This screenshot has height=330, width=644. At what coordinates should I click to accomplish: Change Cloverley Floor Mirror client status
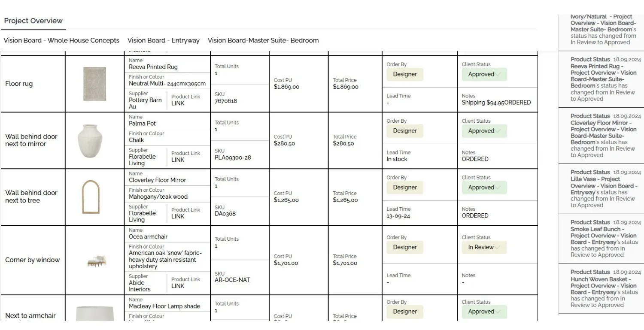pyautogui.click(x=484, y=188)
